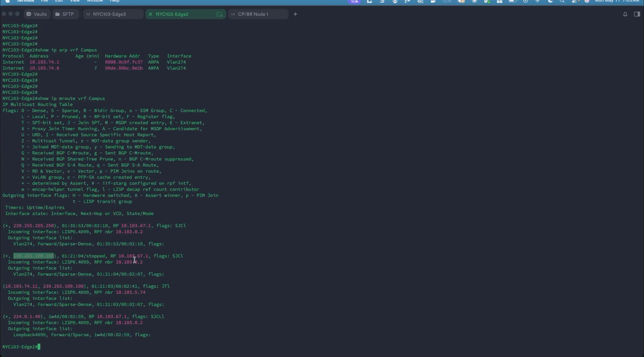Open the Window menu
Screen dimensions: 644x357
tap(95, 1)
